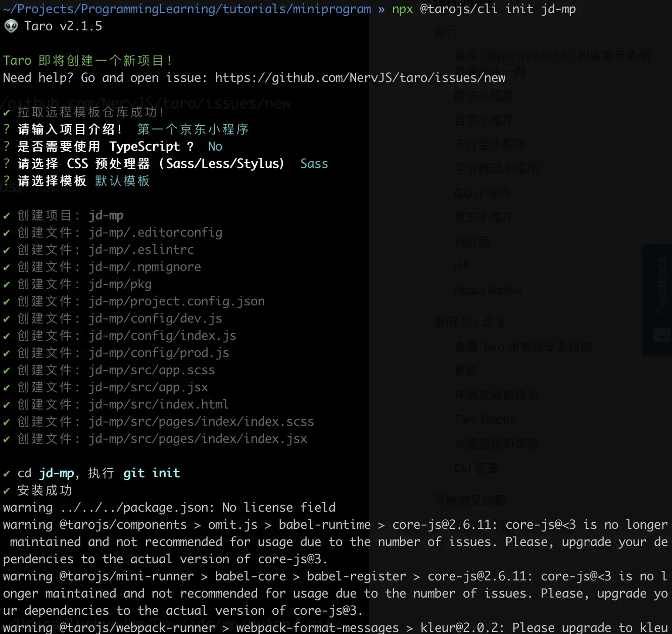Click the Feedback tab in the background page

(661, 286)
